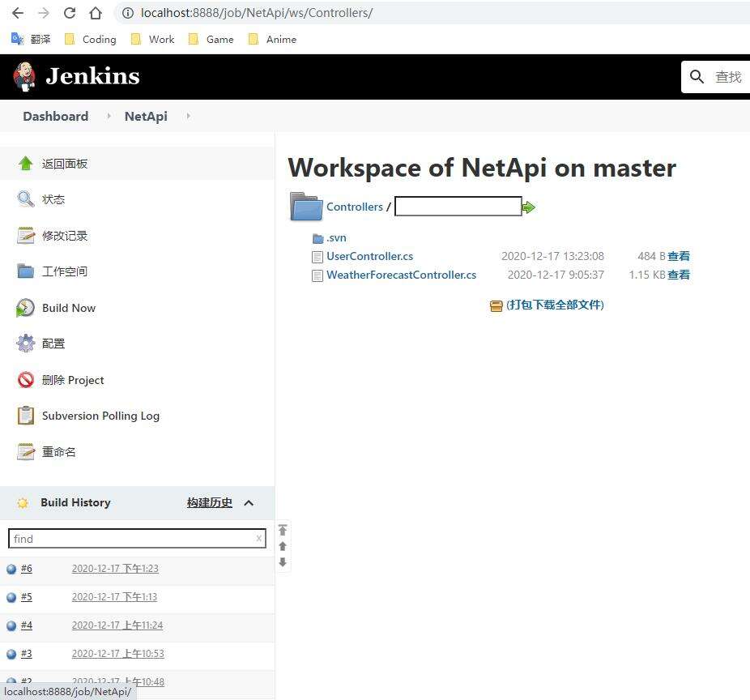Open the NetApi breadcrumb dropdown arrow
Screen dimensions: 750x700
pyautogui.click(x=188, y=116)
